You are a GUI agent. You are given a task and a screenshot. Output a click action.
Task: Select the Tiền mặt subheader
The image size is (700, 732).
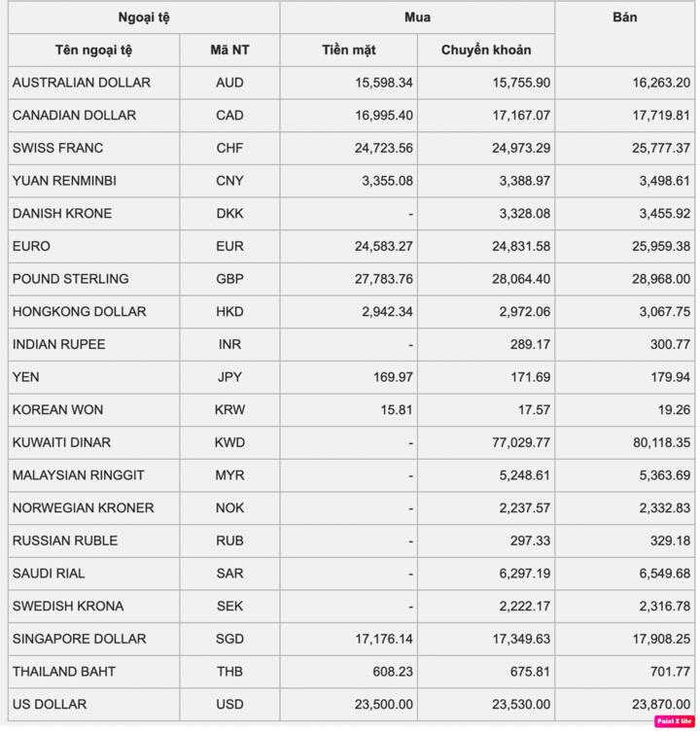point(348,50)
